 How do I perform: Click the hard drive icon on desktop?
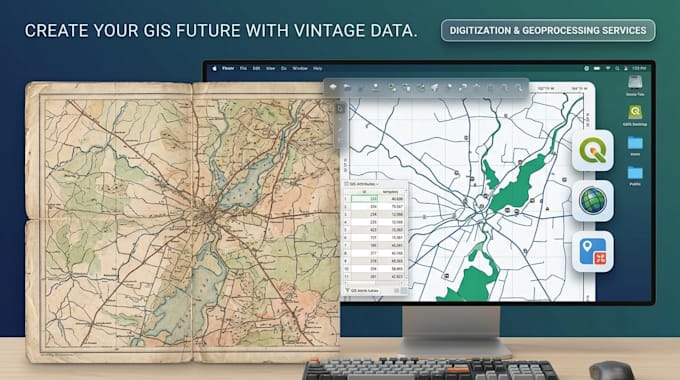(635, 85)
